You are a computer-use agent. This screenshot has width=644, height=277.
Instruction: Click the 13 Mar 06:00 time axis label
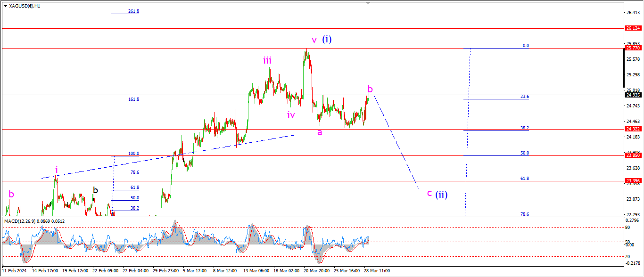[256, 271]
